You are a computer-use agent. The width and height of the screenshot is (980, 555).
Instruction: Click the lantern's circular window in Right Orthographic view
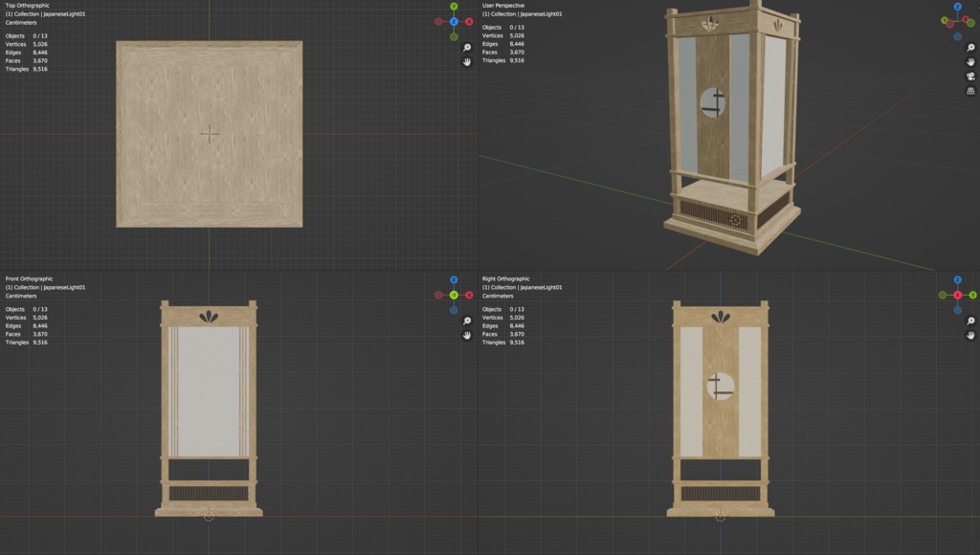coord(721,387)
